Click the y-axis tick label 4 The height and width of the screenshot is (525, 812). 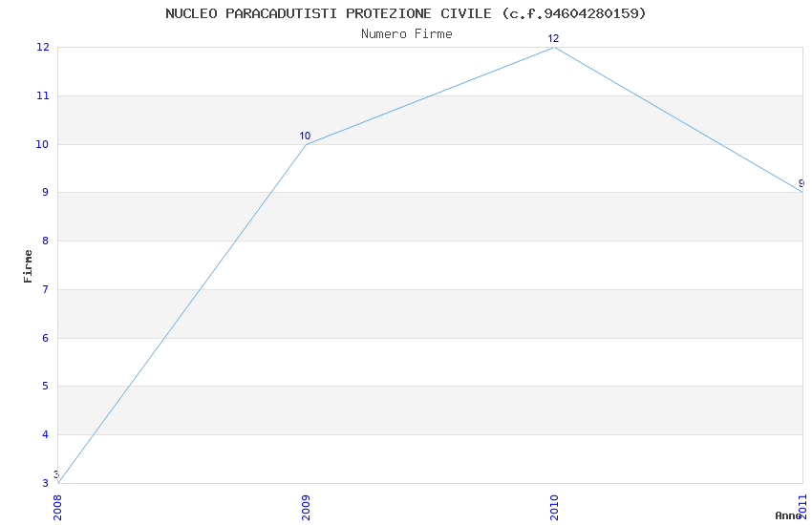[46, 435]
